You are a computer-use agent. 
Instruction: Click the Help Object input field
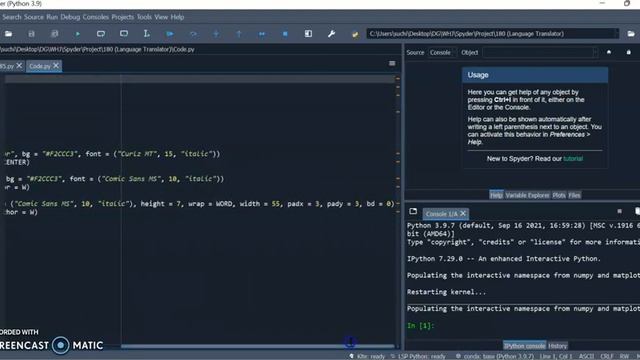pos(538,52)
